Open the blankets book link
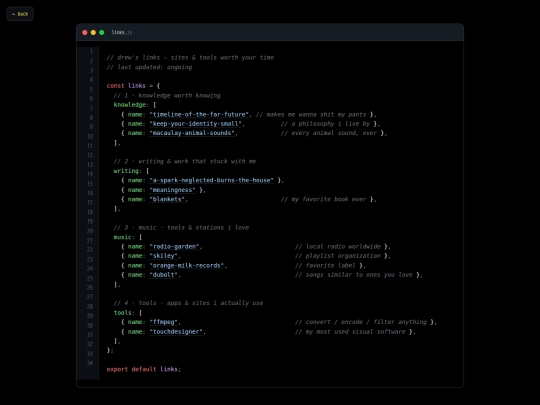This screenshot has width=540, height=405. tap(167, 199)
